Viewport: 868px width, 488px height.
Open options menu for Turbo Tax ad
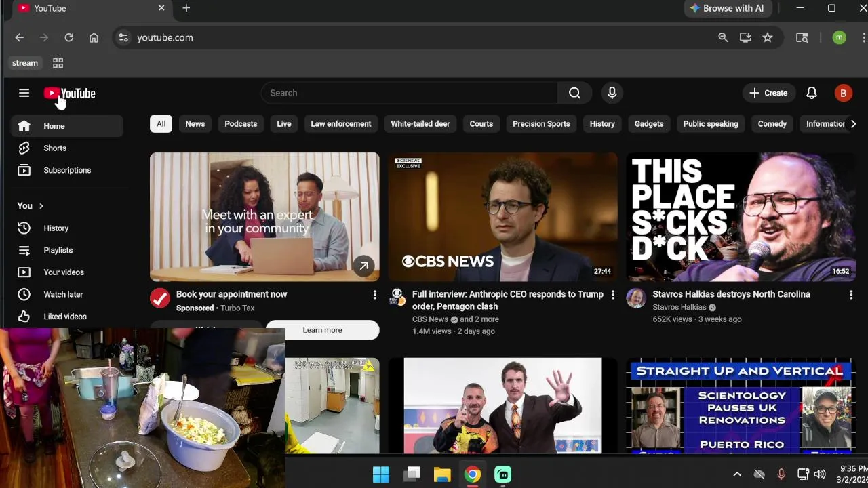point(374,294)
